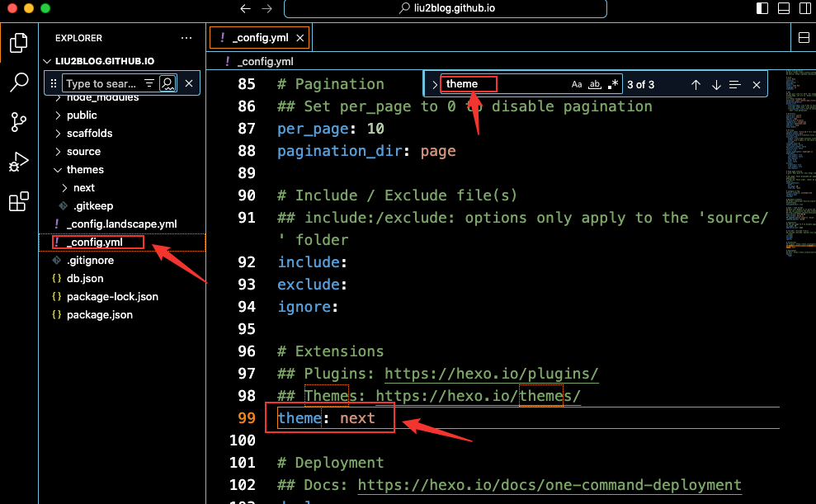This screenshot has height=504, width=816.
Task: Click the find input containing theme
Action: 503,84
